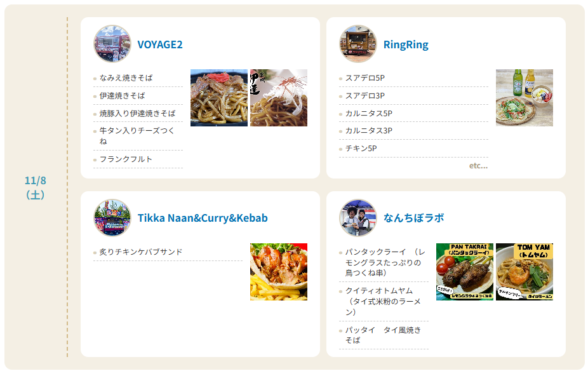This screenshot has width=588, height=371.
Task: View the chicken kebab sandwich photo
Action: (x=279, y=272)
